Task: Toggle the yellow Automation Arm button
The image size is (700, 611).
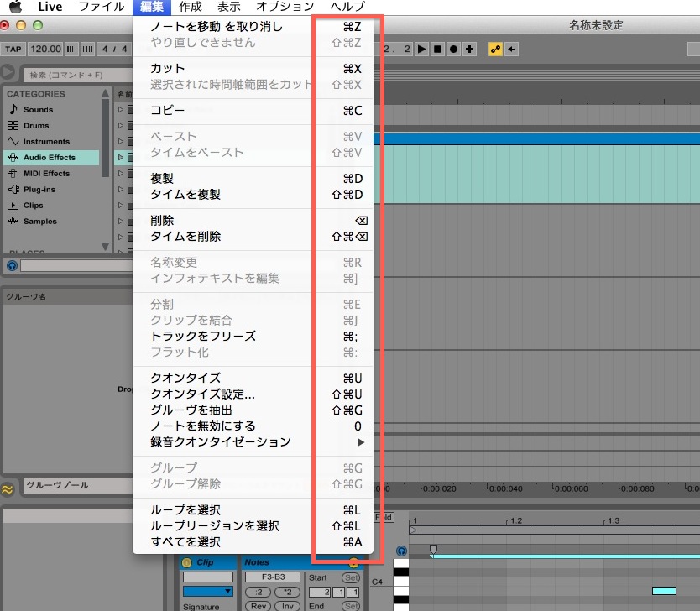Action: tap(495, 49)
